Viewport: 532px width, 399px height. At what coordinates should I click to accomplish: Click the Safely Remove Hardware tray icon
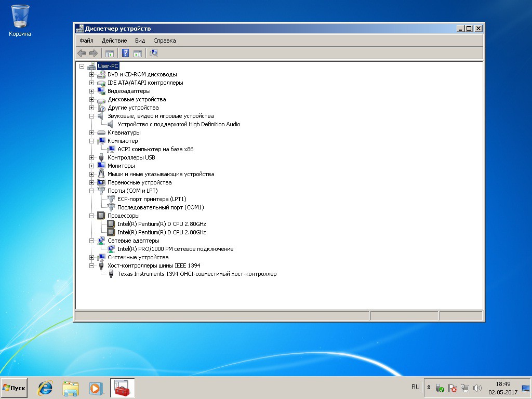pyautogui.click(x=440, y=388)
